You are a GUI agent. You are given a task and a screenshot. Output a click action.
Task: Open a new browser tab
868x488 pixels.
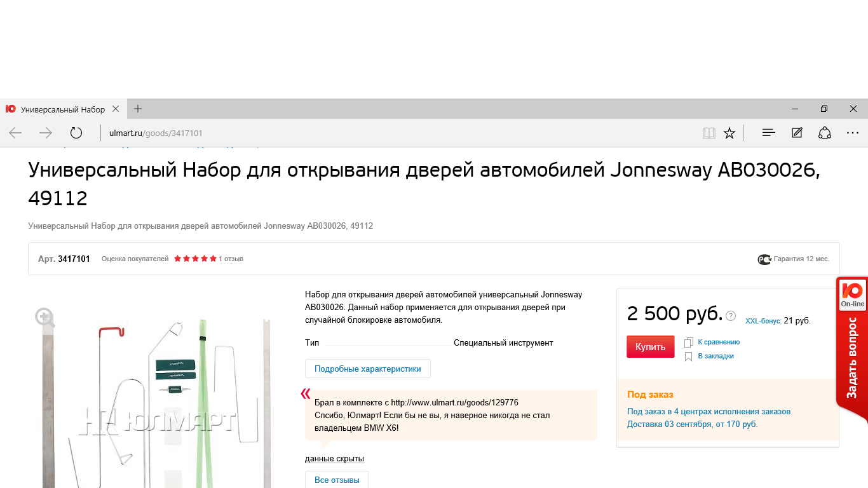click(138, 109)
